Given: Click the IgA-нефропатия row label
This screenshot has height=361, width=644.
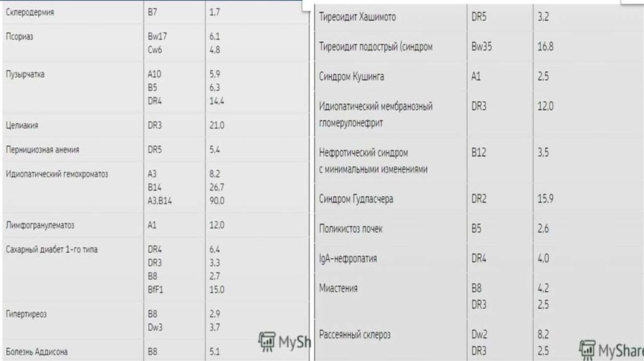Looking at the screenshot, I should click(348, 258).
